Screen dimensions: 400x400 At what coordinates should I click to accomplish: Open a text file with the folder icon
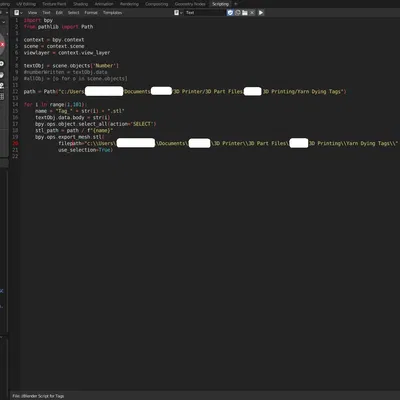point(245,13)
